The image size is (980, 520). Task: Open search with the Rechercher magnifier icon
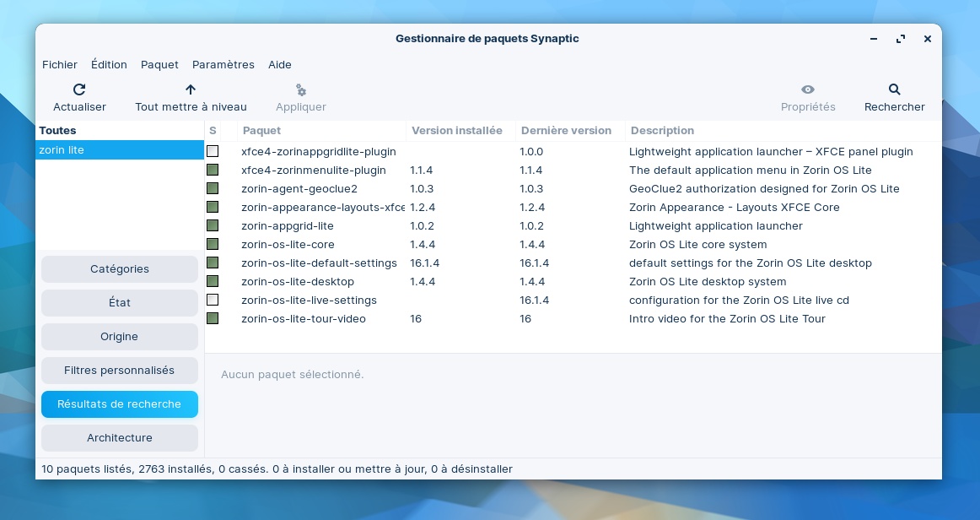895,89
